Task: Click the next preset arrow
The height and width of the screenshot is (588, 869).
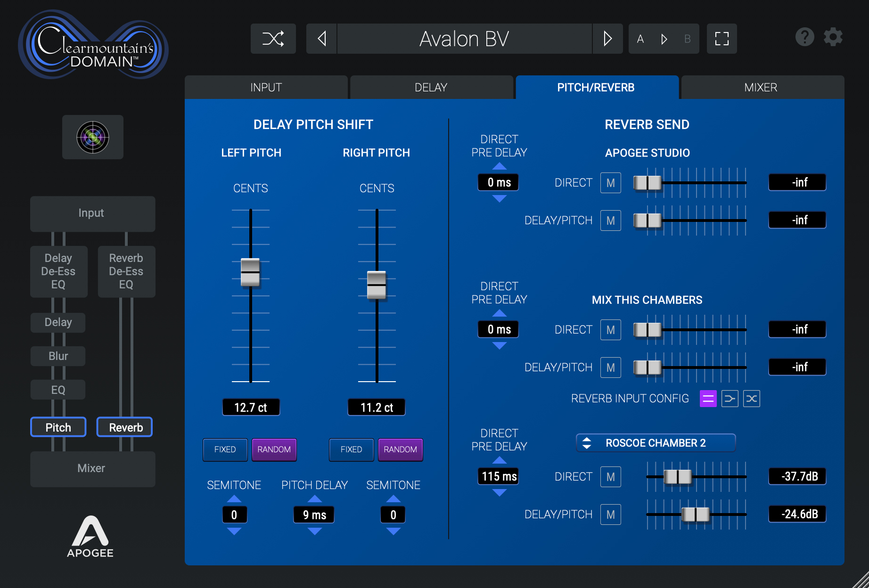Action: [x=607, y=39]
